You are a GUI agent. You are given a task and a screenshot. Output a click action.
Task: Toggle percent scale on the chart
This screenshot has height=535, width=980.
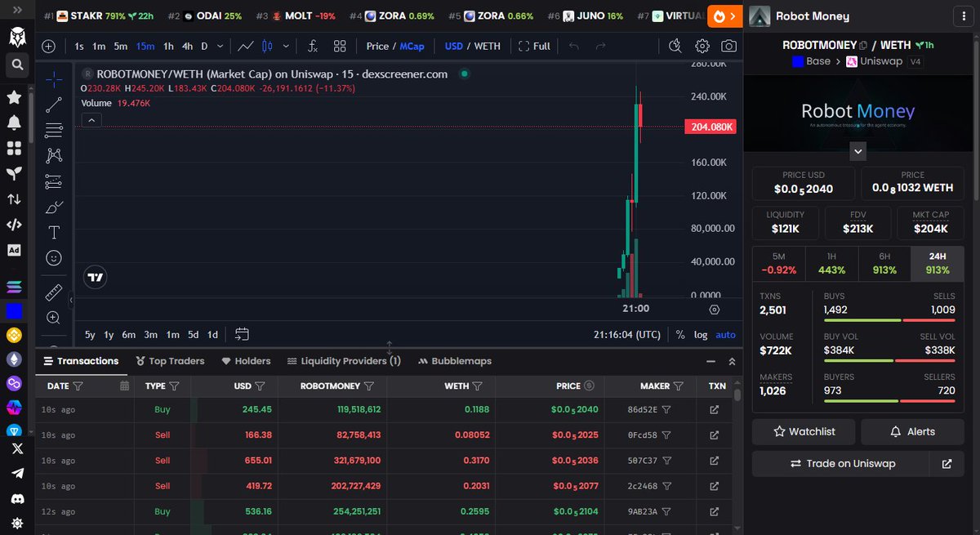680,335
